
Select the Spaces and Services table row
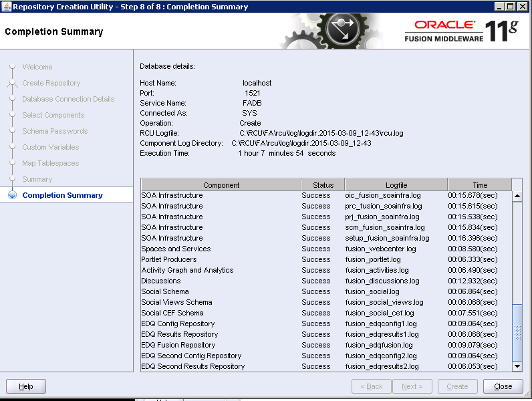pyautogui.click(x=176, y=249)
